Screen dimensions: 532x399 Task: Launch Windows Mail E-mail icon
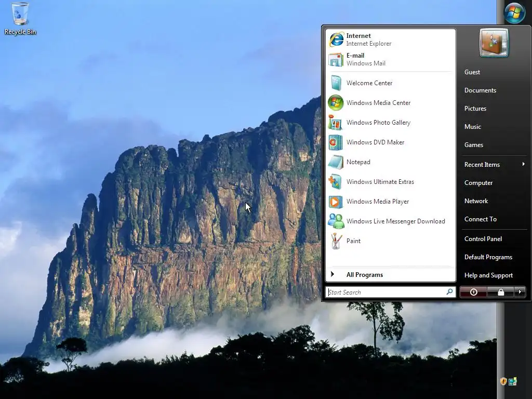tap(336, 59)
